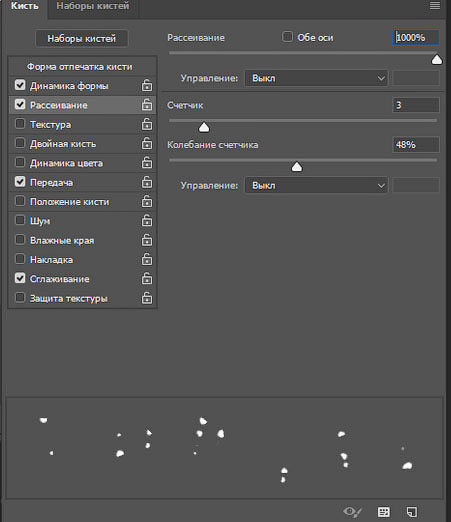
Task: Select the Кисть tab
Action: tap(25, 6)
